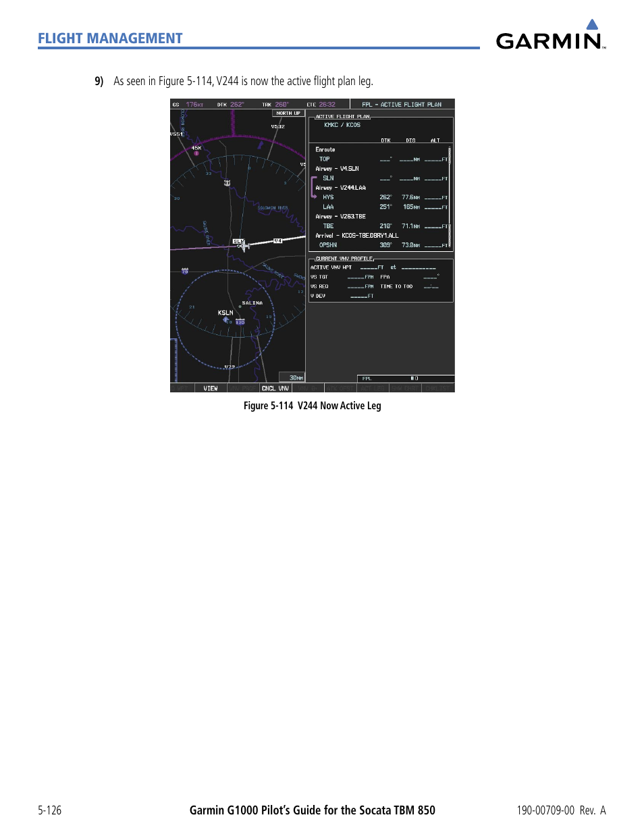Click the HYS distance 77.6NM value
The image size is (644, 834).
(x=410, y=197)
